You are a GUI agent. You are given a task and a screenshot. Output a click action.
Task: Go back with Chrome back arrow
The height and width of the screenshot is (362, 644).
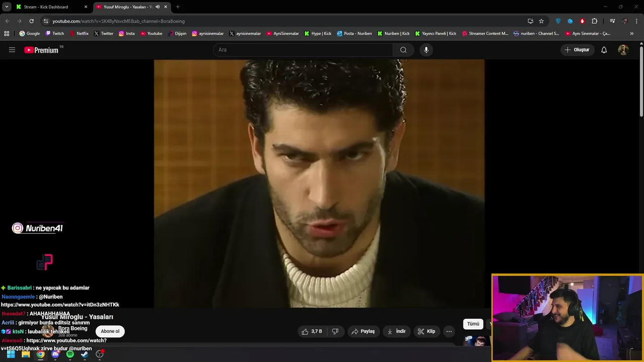click(7, 21)
